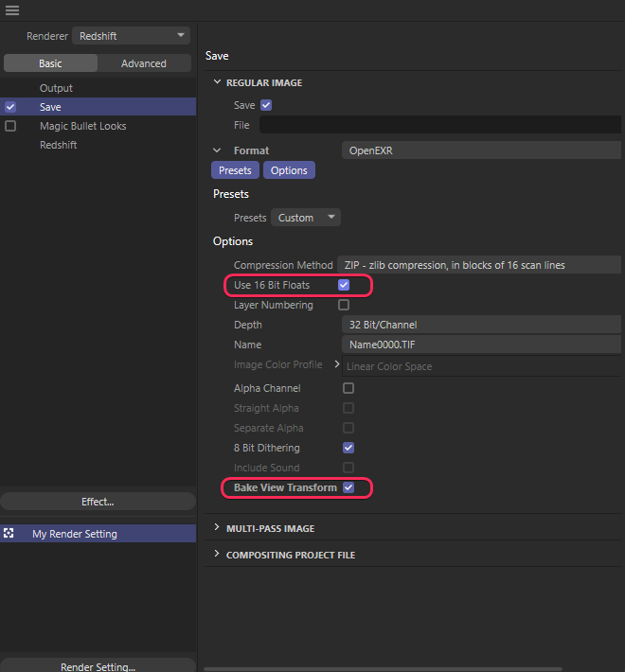Expand Compositing Project File section

(x=218, y=555)
